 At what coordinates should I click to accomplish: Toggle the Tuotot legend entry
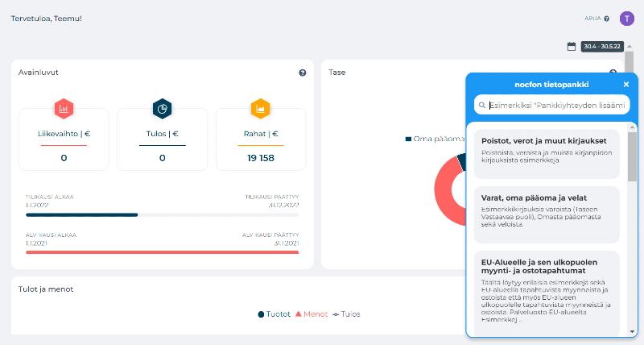[274, 314]
